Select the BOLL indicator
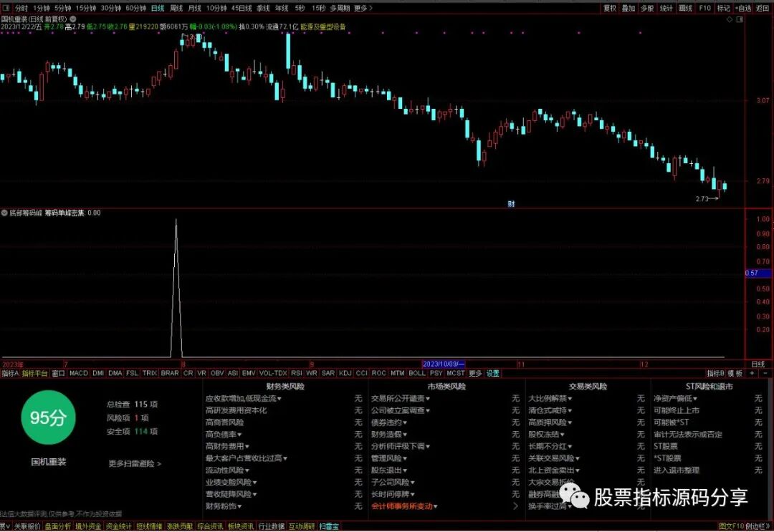Viewport: 774px width, 532px height. click(417, 374)
